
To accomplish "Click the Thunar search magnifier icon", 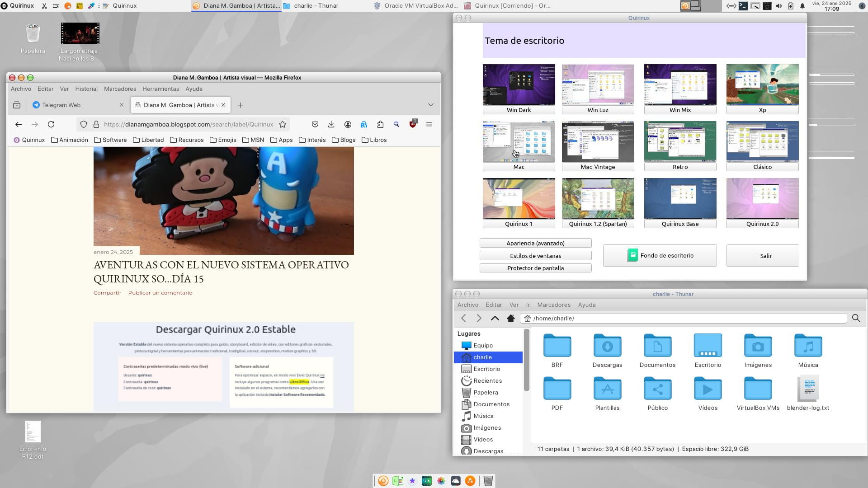I will tap(856, 319).
